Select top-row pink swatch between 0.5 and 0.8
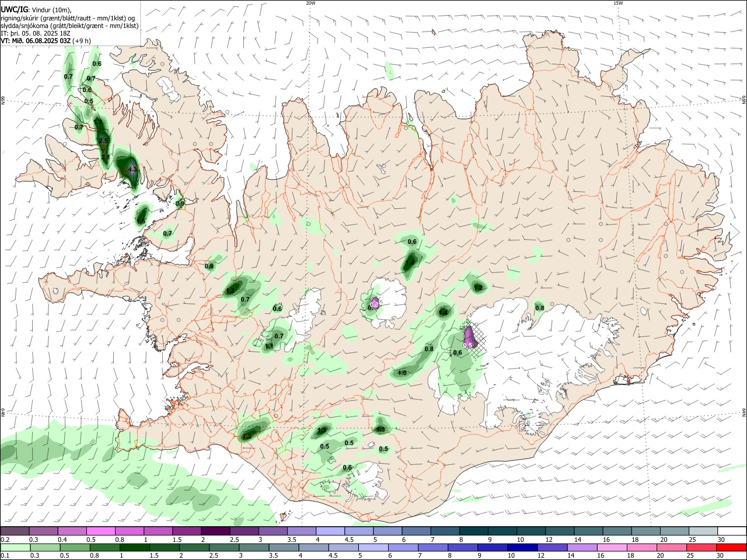The height and width of the screenshot is (560, 747). pos(100,531)
